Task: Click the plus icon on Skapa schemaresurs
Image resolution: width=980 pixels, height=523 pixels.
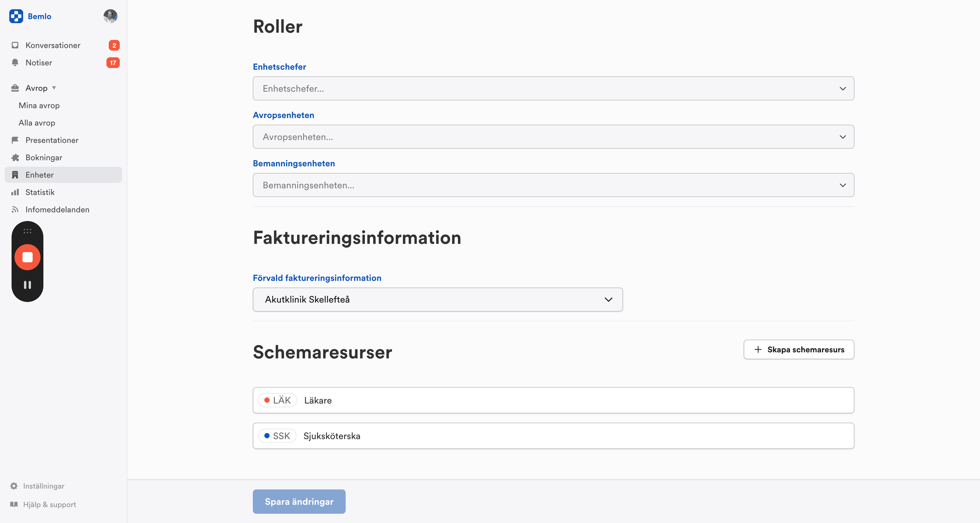Action: point(758,349)
